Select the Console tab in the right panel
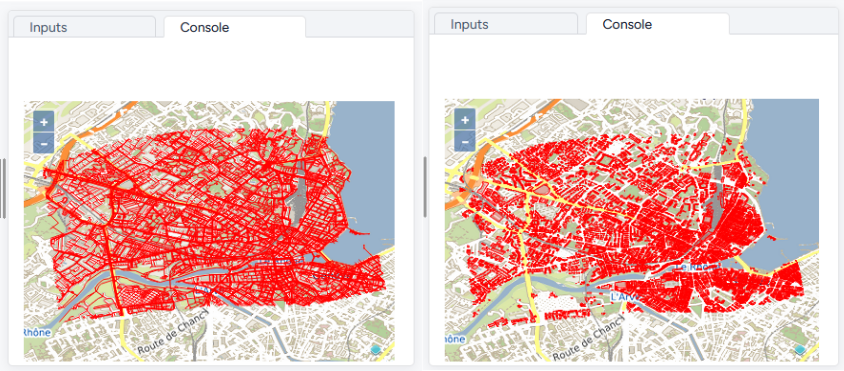The width and height of the screenshot is (844, 371). point(658,24)
